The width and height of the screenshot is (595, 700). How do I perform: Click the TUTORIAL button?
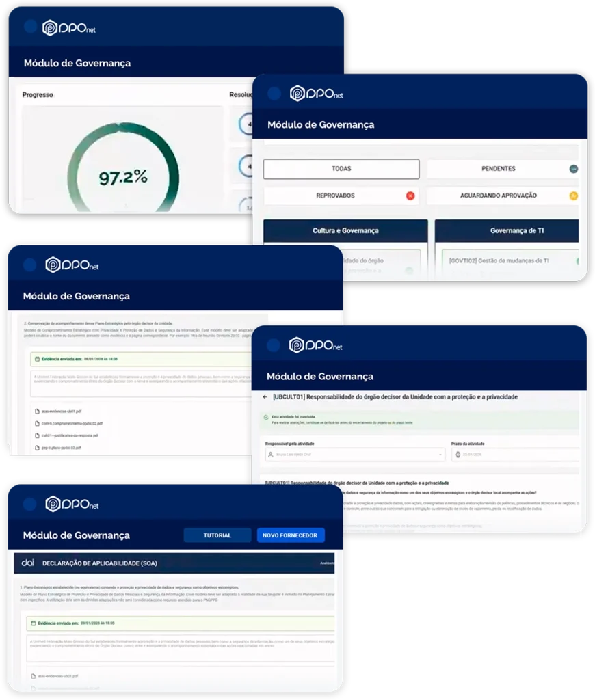(217, 535)
